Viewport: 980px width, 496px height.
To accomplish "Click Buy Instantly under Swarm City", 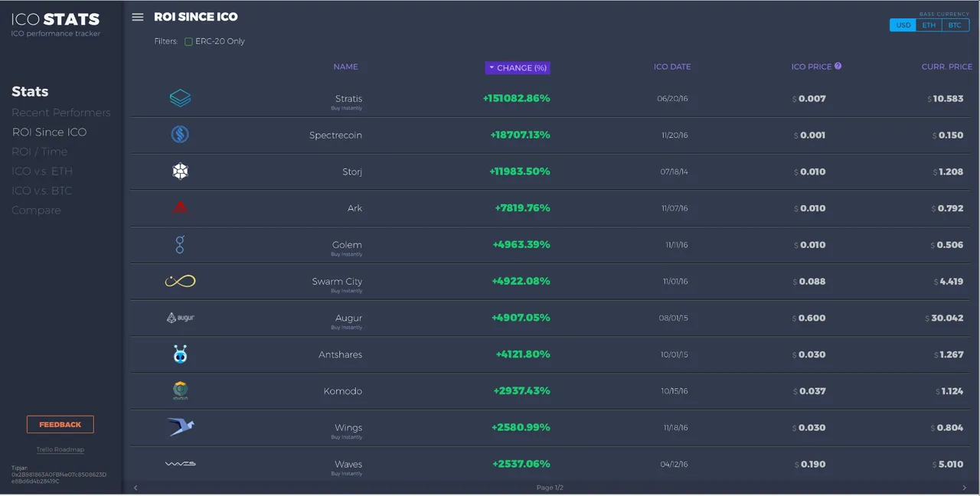I will [x=346, y=291].
